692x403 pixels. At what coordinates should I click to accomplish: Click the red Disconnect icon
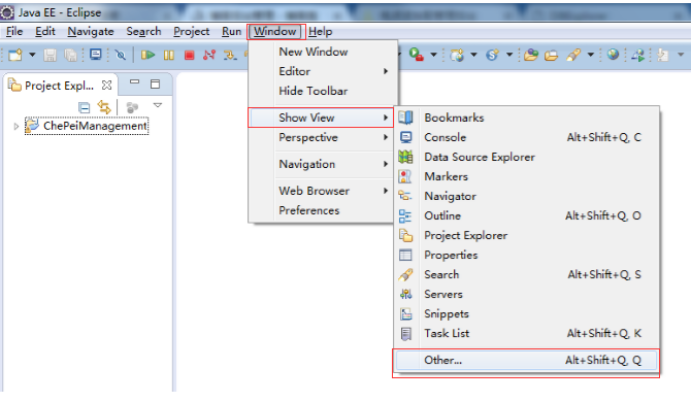[x=209, y=55]
